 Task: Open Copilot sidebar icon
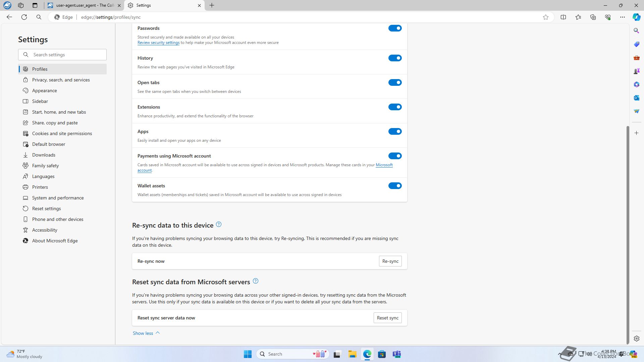pos(636,17)
